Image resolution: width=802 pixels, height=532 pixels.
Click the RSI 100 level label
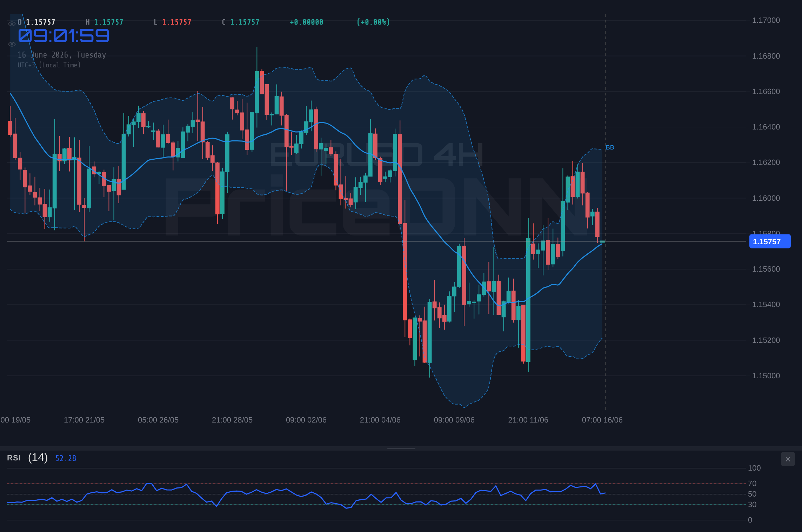click(754, 468)
